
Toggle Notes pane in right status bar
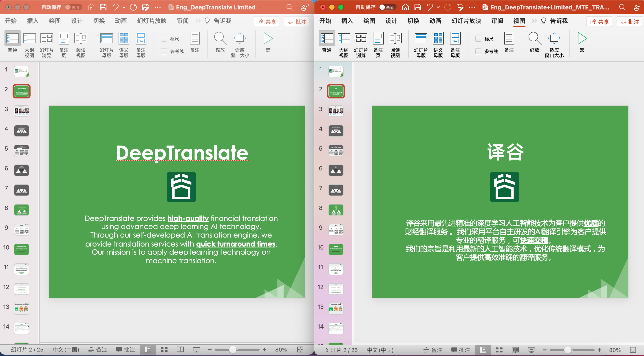(433, 349)
